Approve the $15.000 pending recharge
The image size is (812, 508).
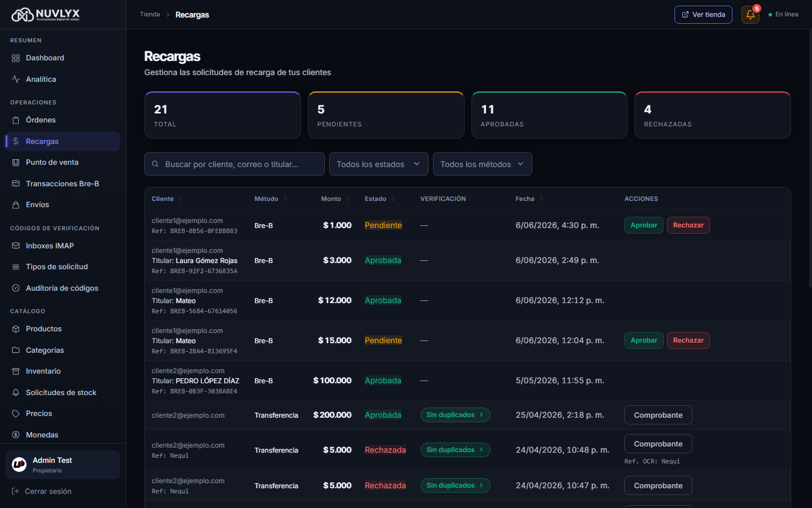644,340
